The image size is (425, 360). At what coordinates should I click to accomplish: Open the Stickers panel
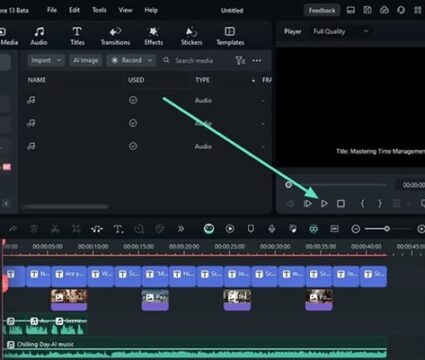coord(191,36)
